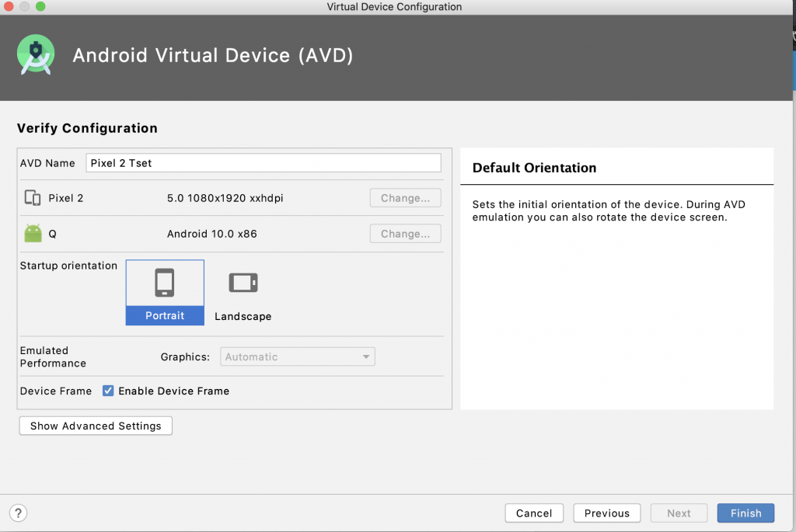Click the "Android 10.0 x86" text
This screenshot has width=796, height=532.
211,234
